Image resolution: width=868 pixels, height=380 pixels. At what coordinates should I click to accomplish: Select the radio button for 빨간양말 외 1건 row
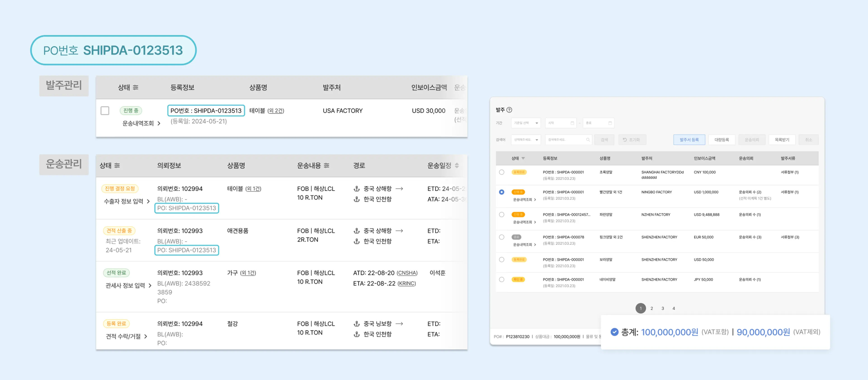tap(501, 192)
